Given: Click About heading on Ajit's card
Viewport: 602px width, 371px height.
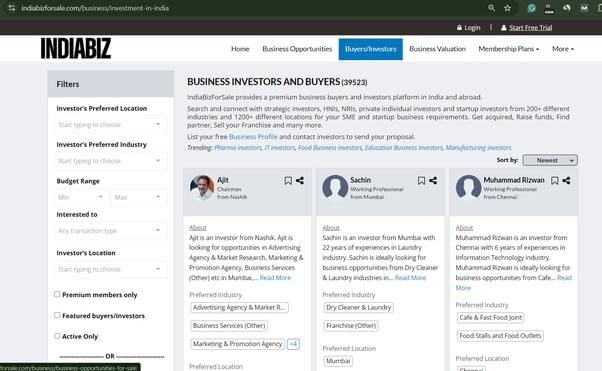Looking at the screenshot, I should (x=198, y=228).
